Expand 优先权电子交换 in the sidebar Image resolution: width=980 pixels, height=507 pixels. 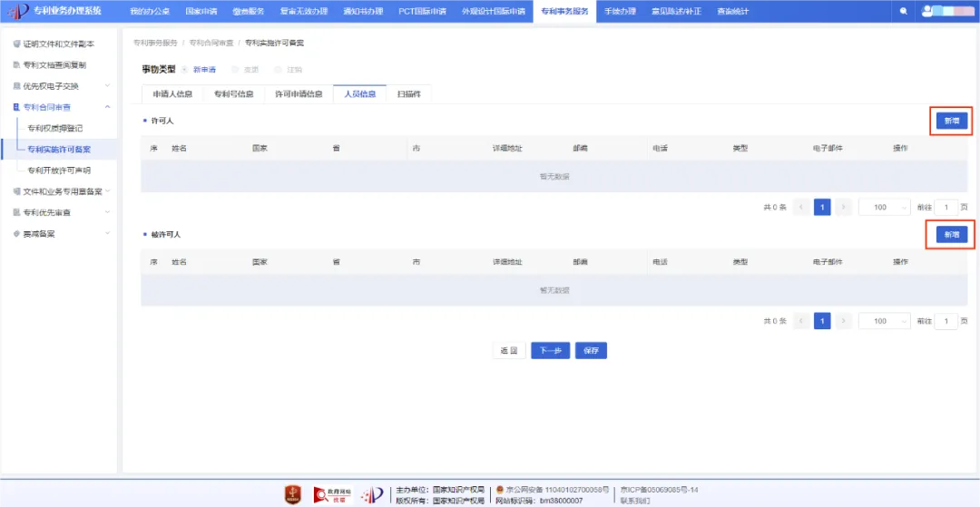(x=107, y=85)
